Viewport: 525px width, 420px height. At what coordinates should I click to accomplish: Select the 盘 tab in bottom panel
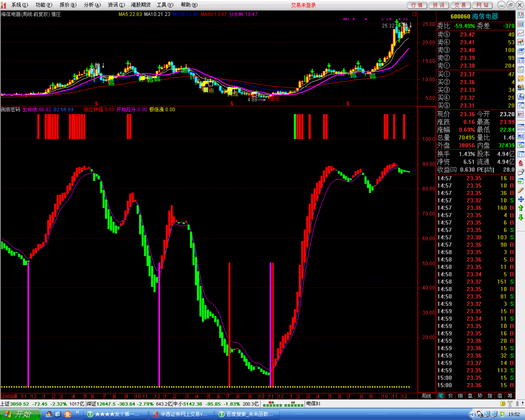point(470,396)
